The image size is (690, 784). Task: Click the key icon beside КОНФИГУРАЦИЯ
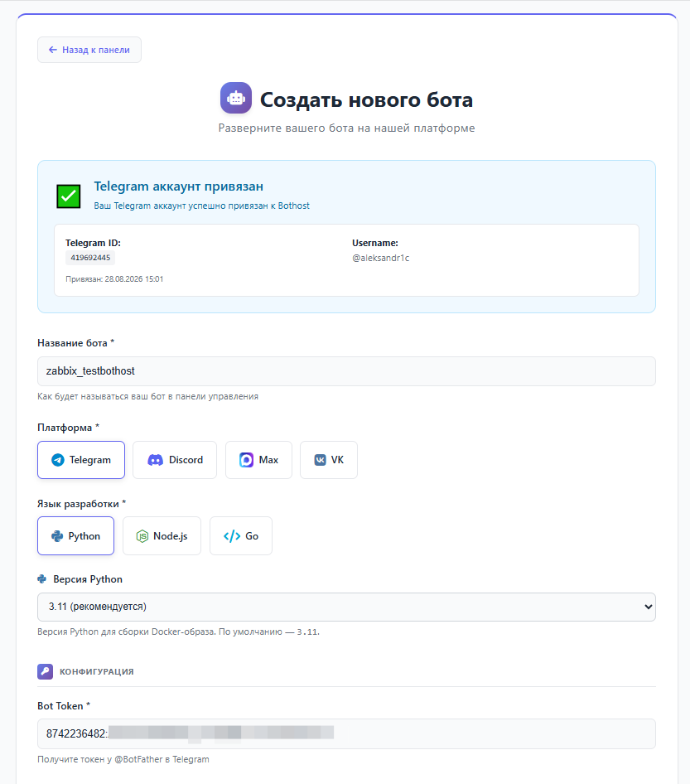click(45, 671)
